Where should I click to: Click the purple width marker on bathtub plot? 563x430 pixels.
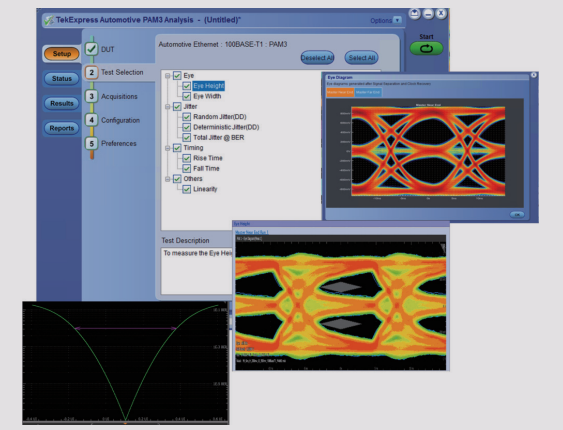(125, 328)
